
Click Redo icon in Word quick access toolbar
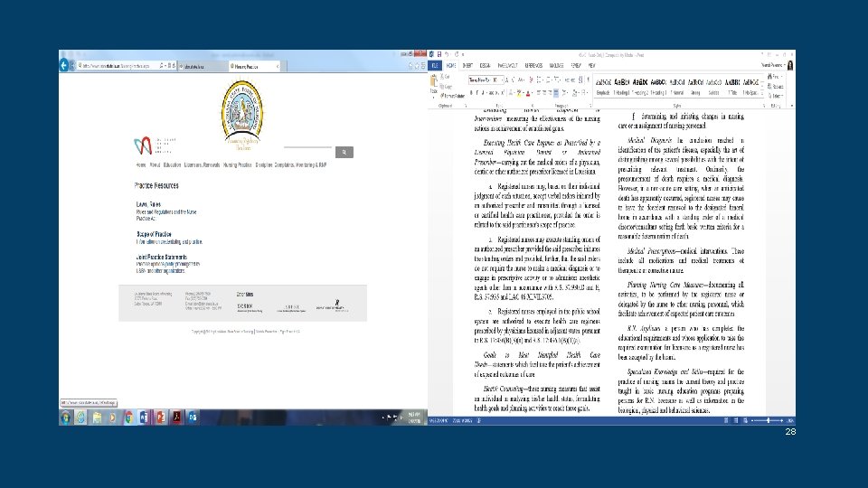pyautogui.click(x=457, y=54)
